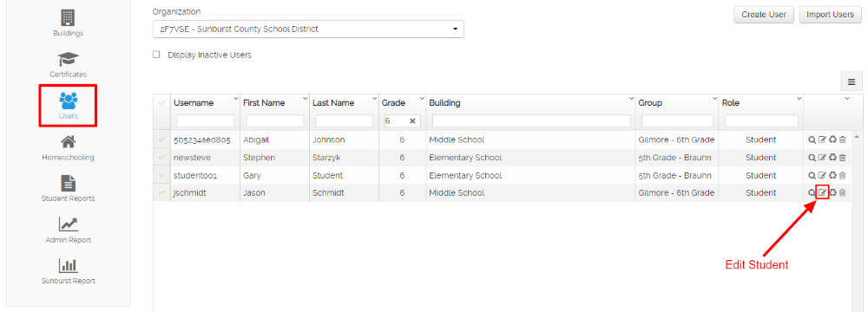
Task: Click the Create User button
Action: pos(764,15)
